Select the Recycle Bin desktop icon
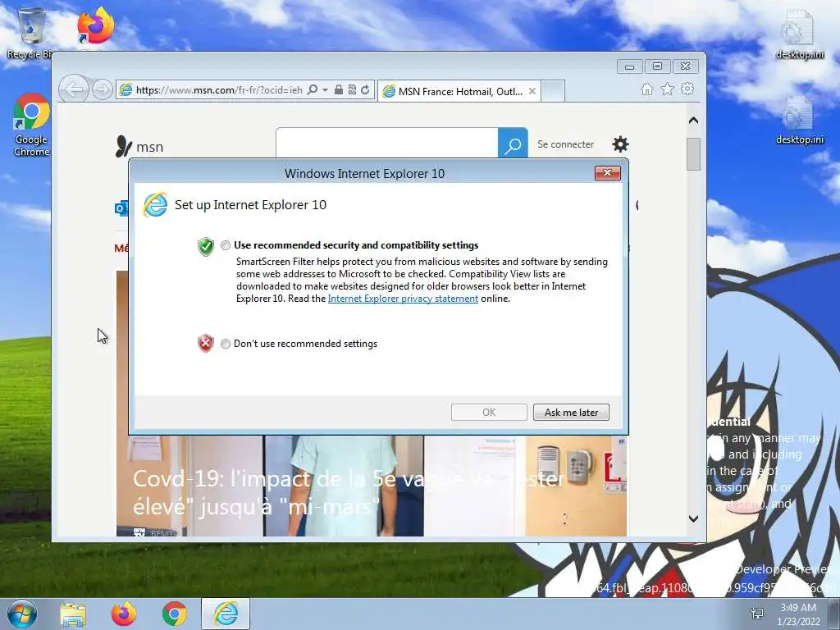Screen dimensions: 840x630 click(x=30, y=34)
